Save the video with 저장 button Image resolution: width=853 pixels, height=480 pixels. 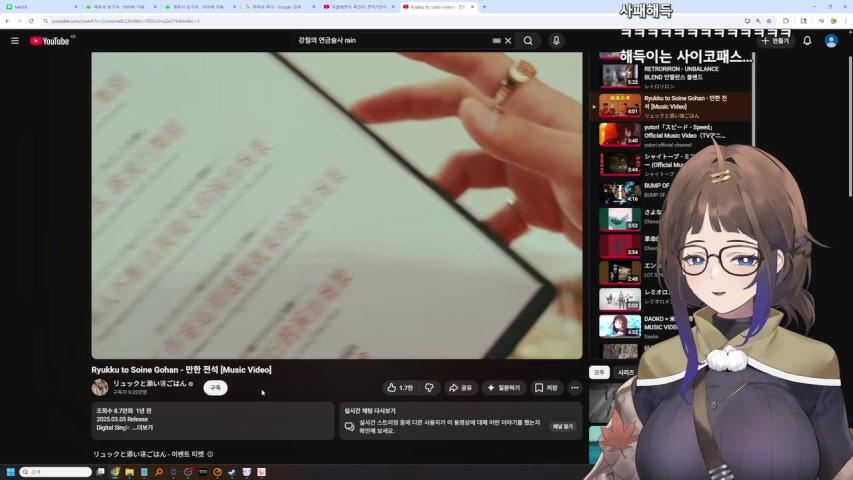546,388
